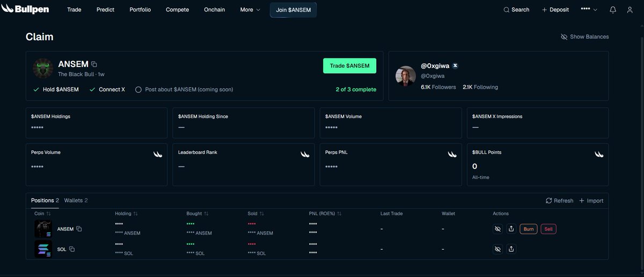Sort positions by Coin column
The height and width of the screenshot is (277, 644).
point(42,214)
